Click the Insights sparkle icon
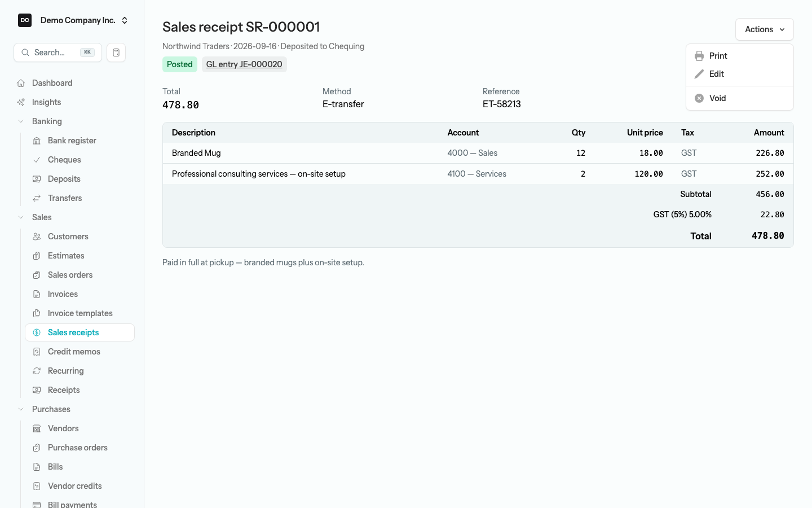 (x=21, y=102)
